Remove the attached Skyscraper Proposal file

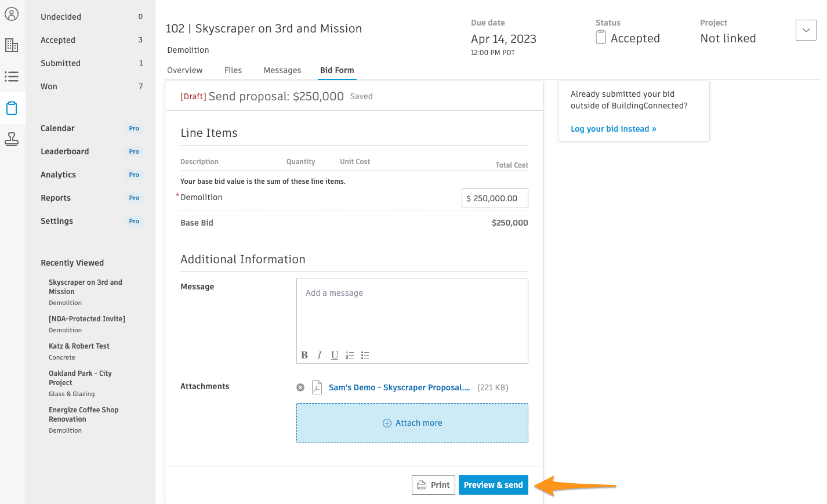300,387
